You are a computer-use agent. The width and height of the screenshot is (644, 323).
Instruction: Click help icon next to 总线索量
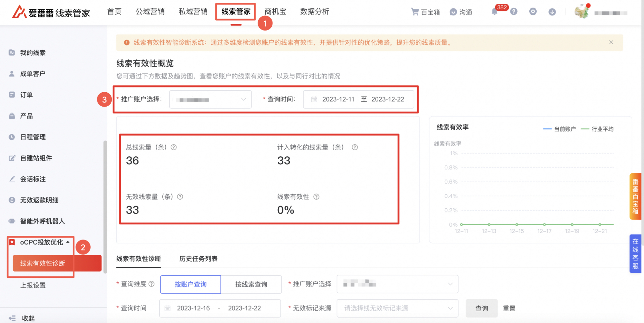click(174, 147)
